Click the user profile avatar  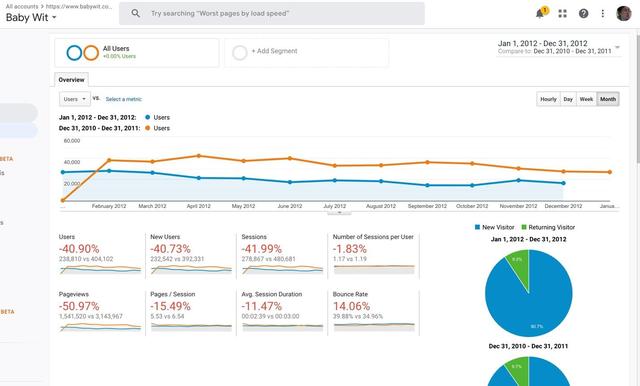point(624,13)
